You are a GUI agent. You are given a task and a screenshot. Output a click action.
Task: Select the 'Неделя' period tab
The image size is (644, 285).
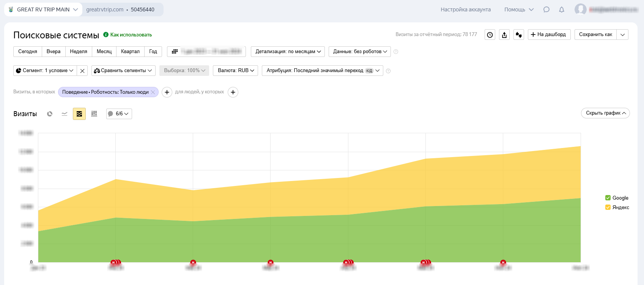pyautogui.click(x=79, y=52)
